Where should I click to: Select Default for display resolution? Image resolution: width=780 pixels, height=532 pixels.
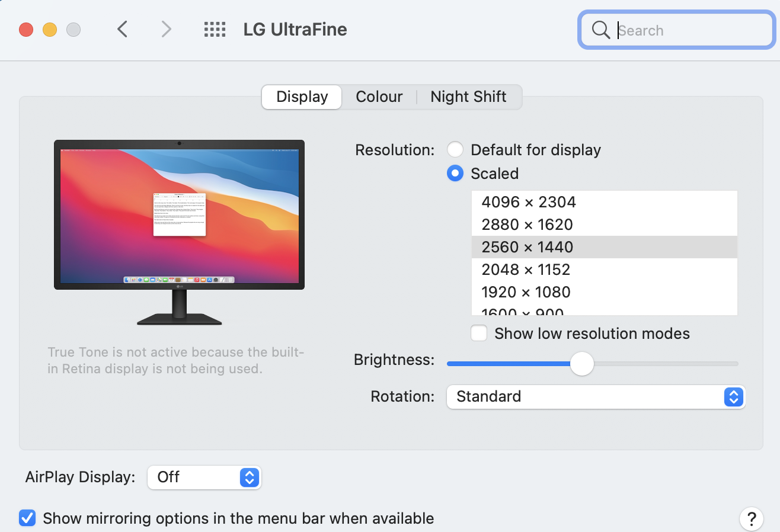coord(455,150)
